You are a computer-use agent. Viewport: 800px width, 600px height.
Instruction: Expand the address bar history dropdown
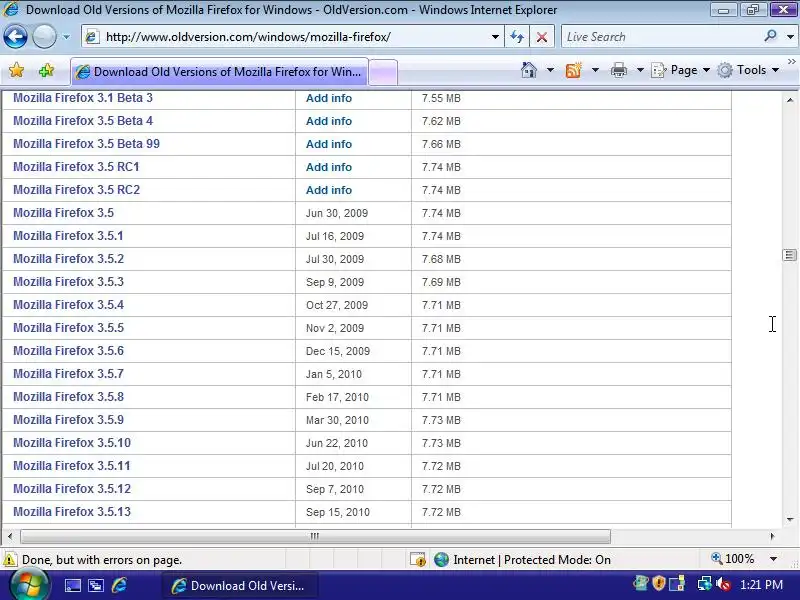point(495,37)
